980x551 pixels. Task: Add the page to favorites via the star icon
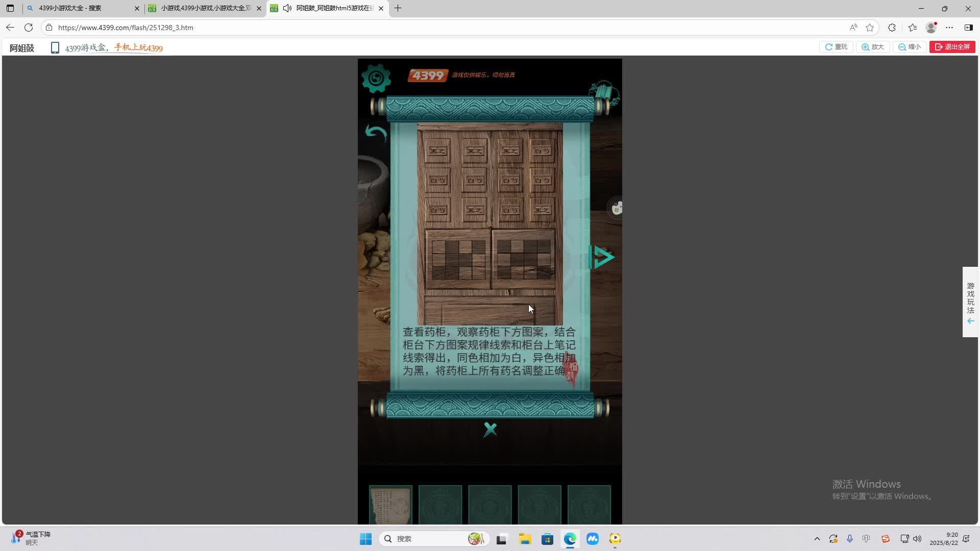point(870,28)
